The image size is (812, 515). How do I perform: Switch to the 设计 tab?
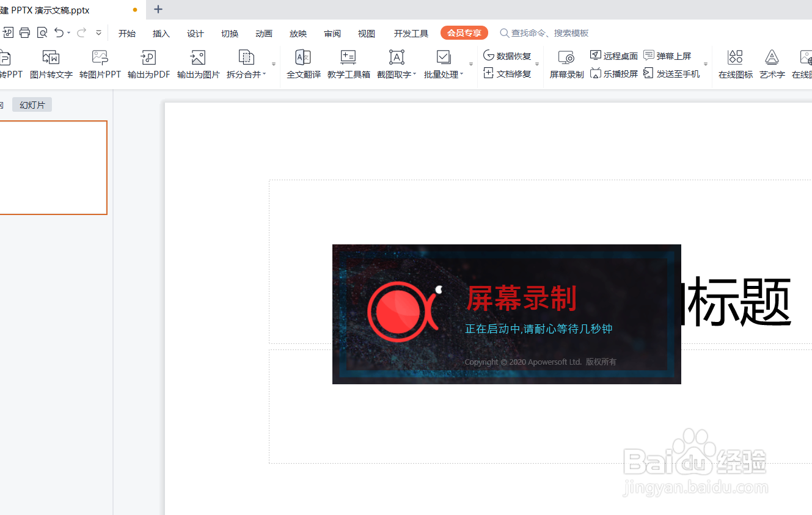tap(196, 34)
